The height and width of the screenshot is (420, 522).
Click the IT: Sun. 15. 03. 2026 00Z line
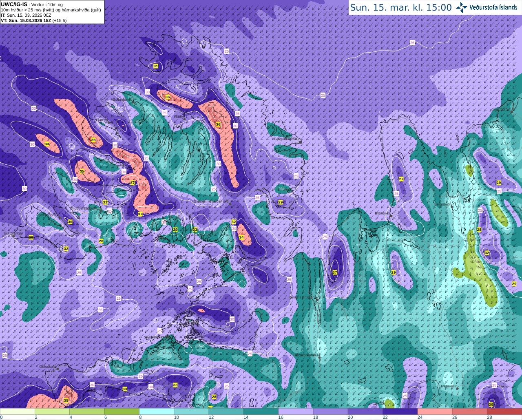tap(26, 15)
